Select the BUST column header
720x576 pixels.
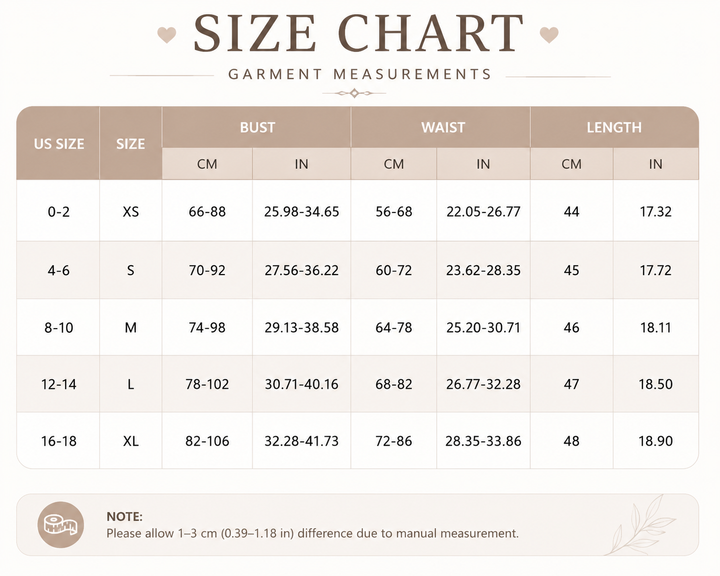(257, 127)
